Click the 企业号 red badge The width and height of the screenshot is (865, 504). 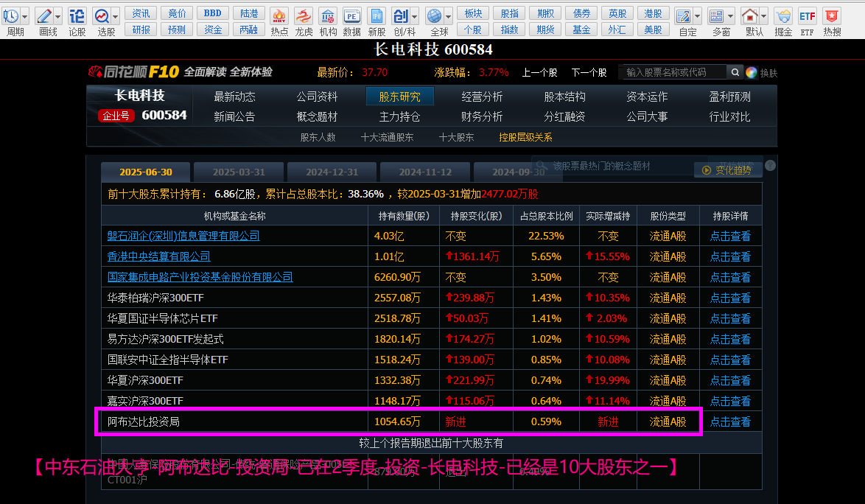(116, 116)
